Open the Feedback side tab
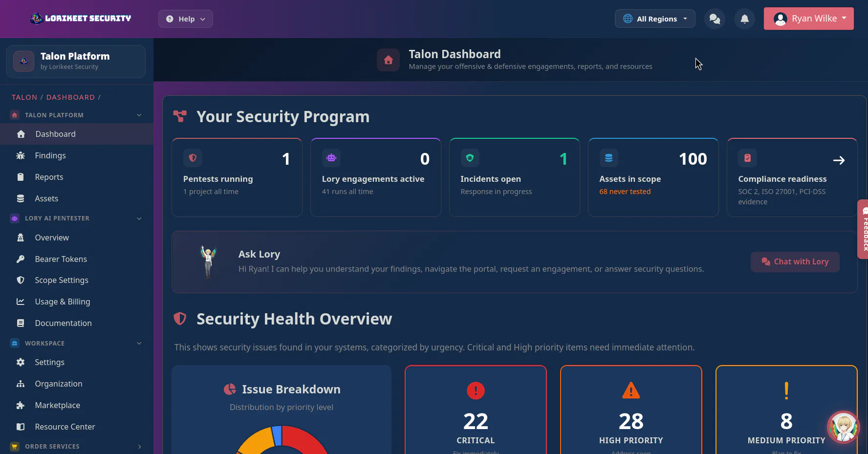Viewport: 868px width, 454px height. pyautogui.click(x=863, y=229)
